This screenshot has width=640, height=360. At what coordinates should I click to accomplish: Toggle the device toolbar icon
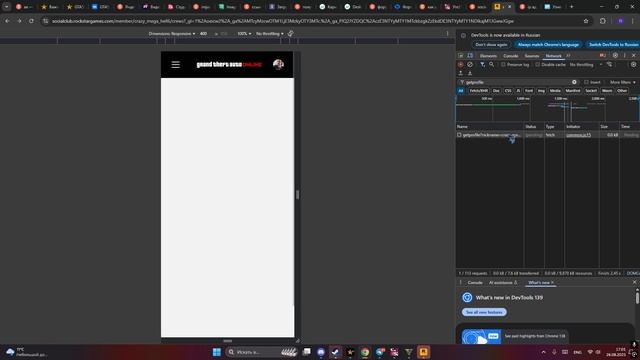[470, 56]
